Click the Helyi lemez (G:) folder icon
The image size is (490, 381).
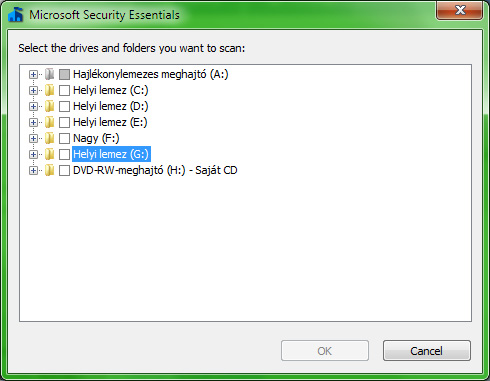tap(49, 154)
